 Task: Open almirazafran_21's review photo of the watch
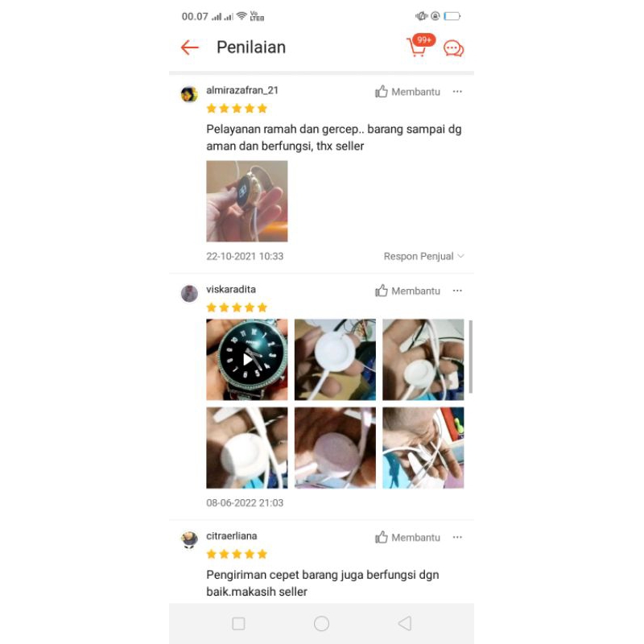pos(247,201)
